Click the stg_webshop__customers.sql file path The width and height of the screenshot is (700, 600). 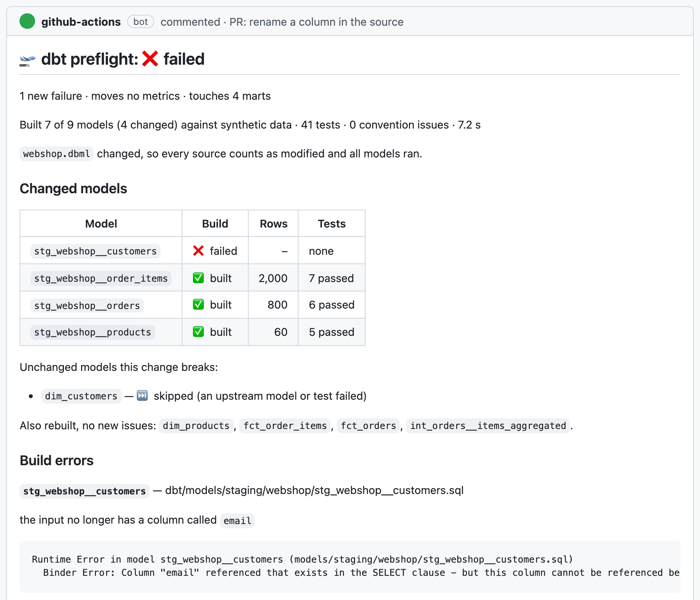(315, 490)
